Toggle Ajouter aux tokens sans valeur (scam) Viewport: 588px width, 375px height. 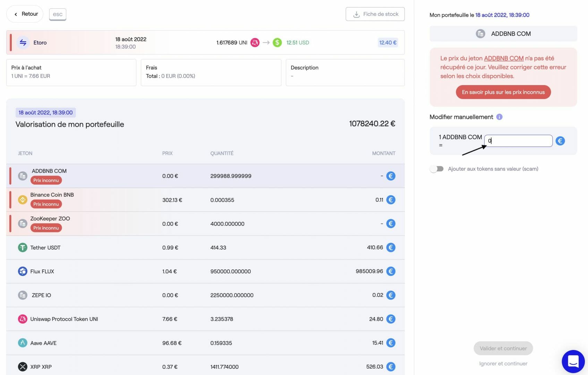437,169
